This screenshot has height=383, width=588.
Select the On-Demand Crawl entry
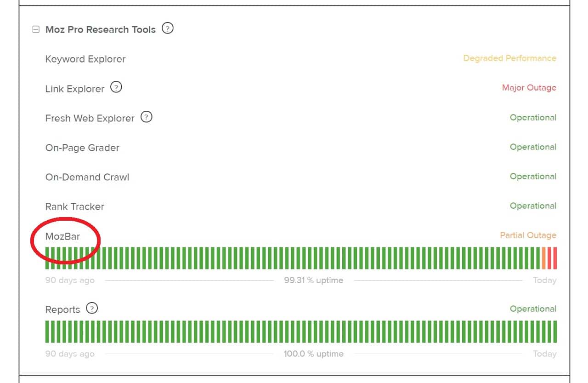click(87, 177)
